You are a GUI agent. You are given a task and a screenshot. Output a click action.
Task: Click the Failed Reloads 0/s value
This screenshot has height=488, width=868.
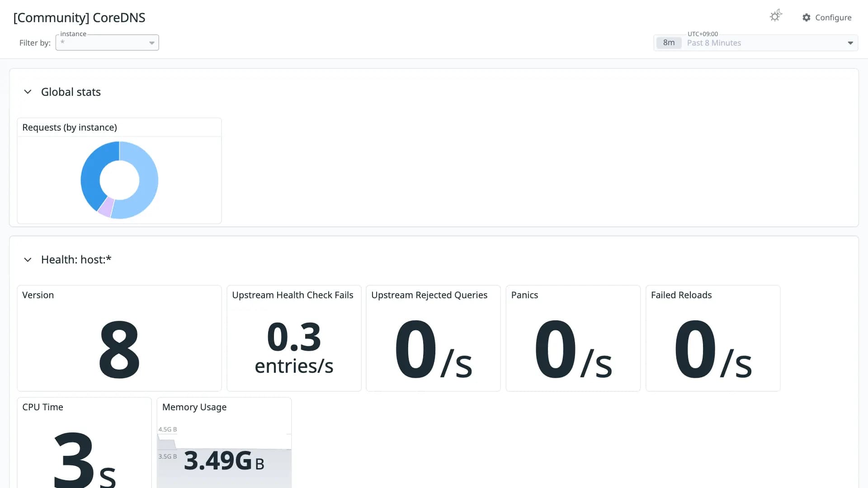pos(713,348)
